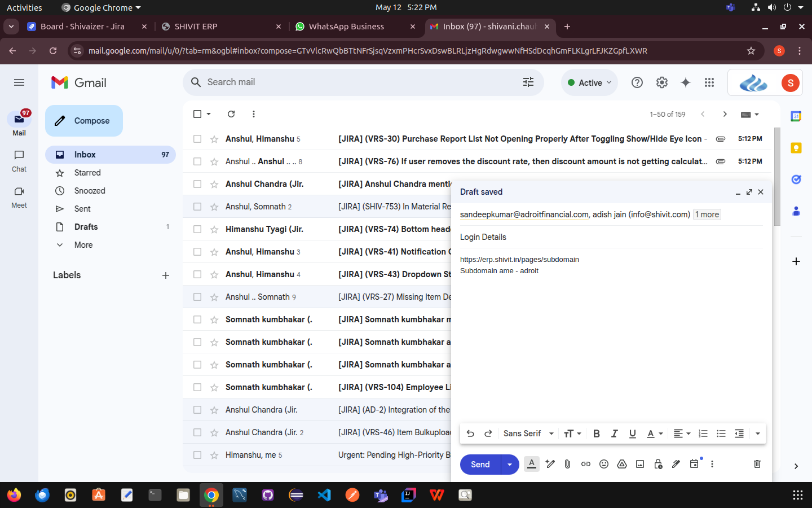Insert emoji in the compose toolbar
The image size is (812, 508).
(603, 464)
